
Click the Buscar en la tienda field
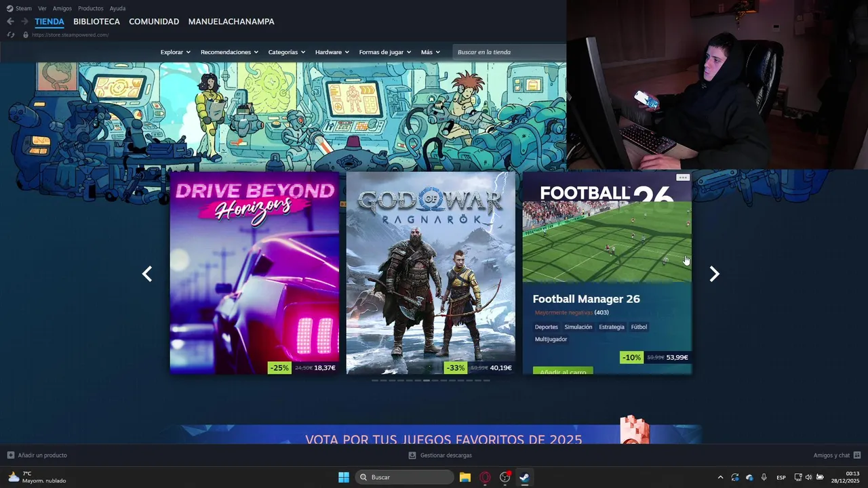click(x=509, y=52)
